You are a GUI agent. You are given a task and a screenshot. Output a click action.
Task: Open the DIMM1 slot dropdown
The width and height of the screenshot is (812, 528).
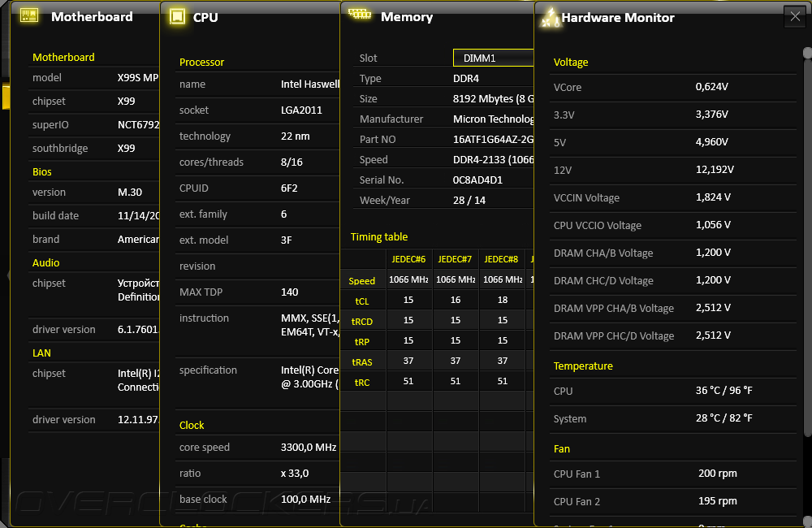point(493,58)
